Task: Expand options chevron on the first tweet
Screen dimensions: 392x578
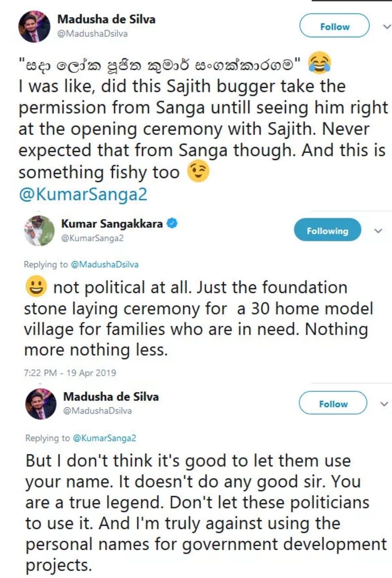Action: (x=386, y=27)
